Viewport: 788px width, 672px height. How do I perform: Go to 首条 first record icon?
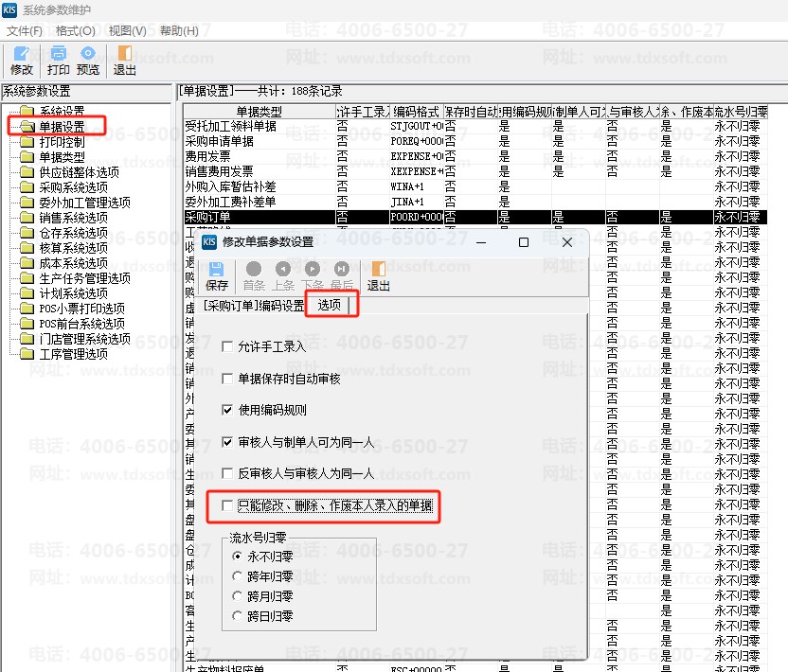point(254,270)
